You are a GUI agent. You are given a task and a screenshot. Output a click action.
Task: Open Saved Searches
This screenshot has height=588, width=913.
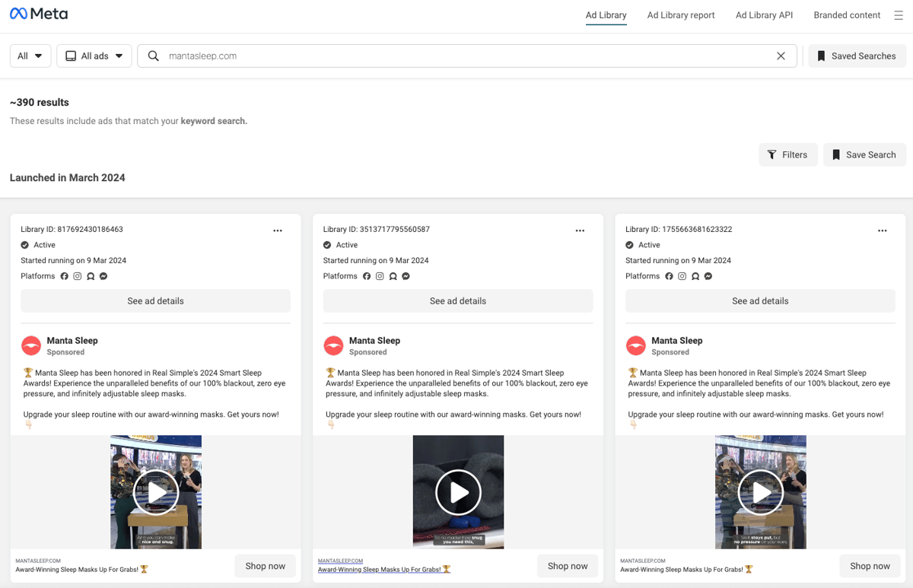click(x=857, y=56)
